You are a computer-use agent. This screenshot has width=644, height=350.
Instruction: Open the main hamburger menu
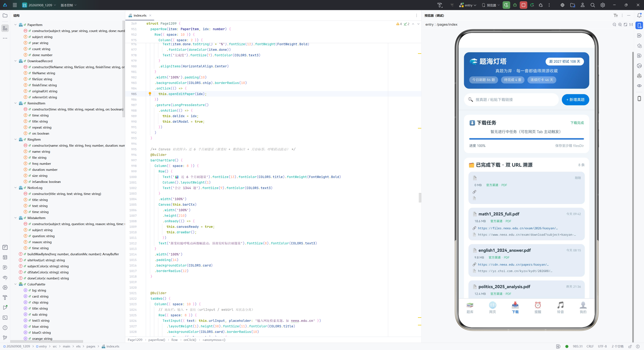tap(15, 5)
